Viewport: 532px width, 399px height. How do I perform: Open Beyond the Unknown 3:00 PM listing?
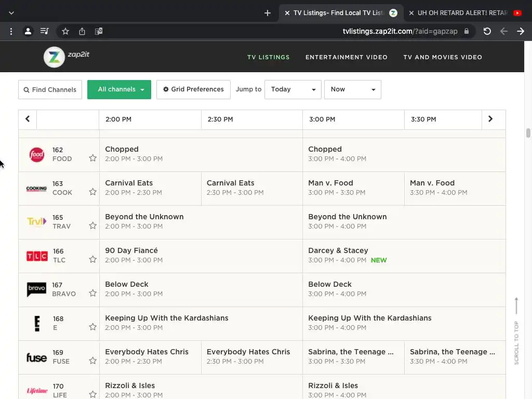(404, 222)
